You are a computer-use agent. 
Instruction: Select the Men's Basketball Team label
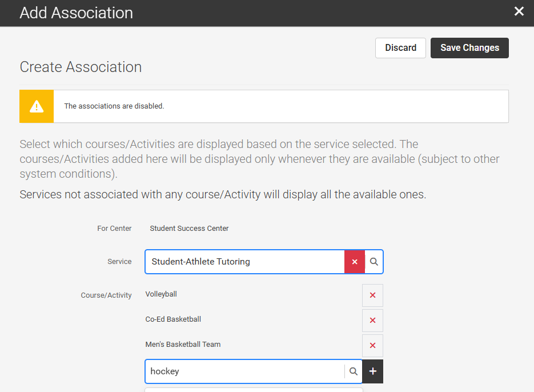183,345
